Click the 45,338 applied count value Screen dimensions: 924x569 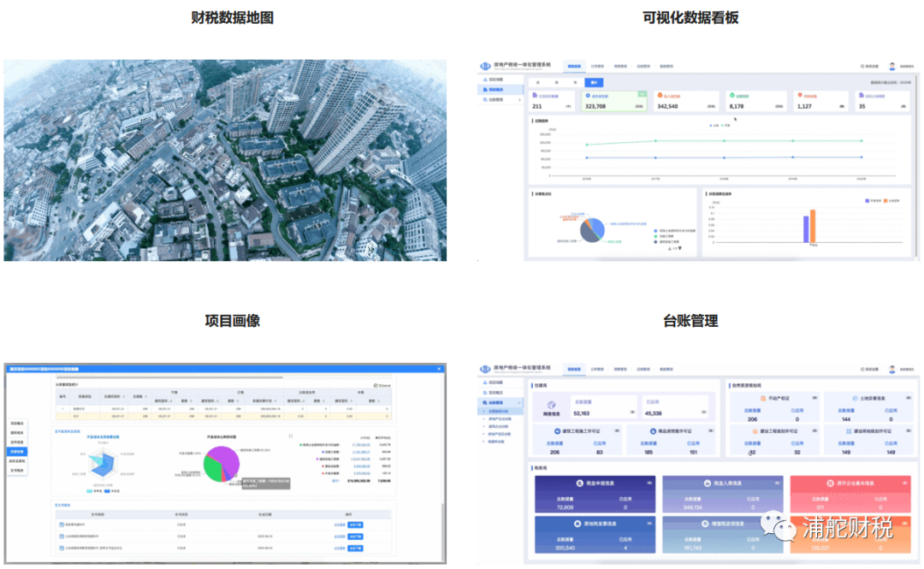(653, 413)
